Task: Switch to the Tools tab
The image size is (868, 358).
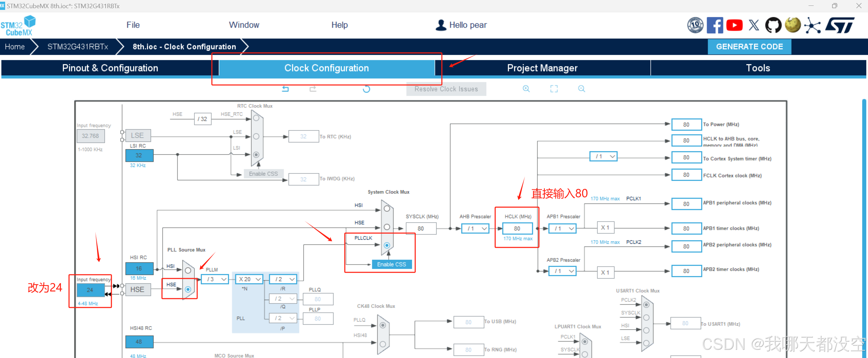Action: [758, 68]
